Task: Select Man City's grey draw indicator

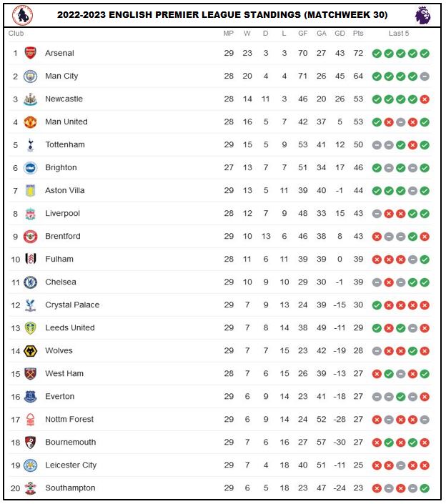Action: tap(425, 76)
